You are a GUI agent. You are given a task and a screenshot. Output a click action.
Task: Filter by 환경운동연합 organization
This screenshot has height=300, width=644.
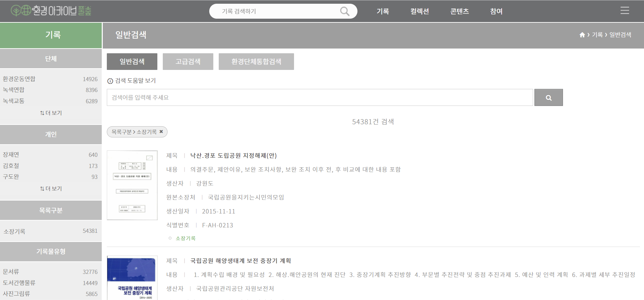click(19, 79)
